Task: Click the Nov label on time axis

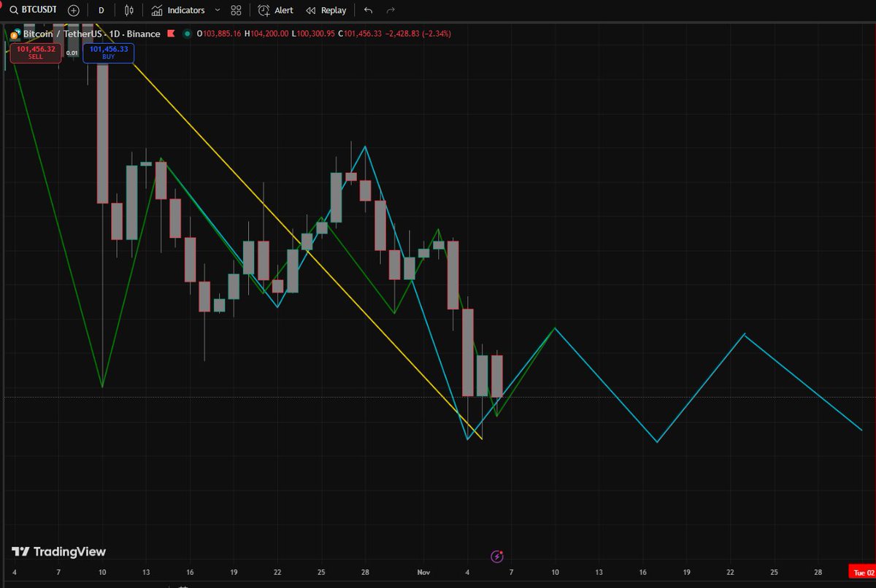Action: 423,574
